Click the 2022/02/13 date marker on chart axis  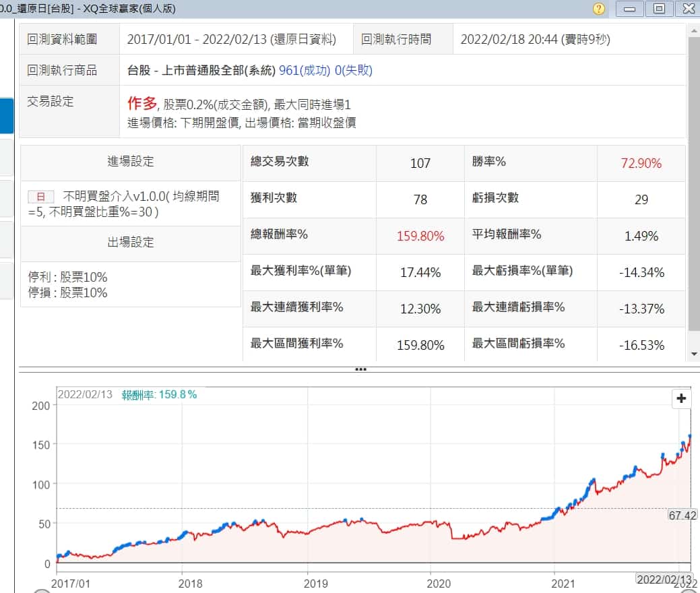(664, 579)
